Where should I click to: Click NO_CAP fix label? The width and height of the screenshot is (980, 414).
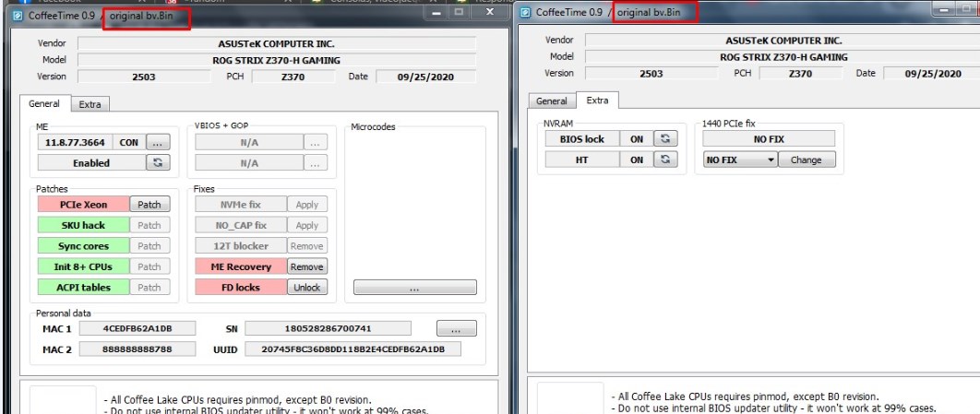pos(241,225)
